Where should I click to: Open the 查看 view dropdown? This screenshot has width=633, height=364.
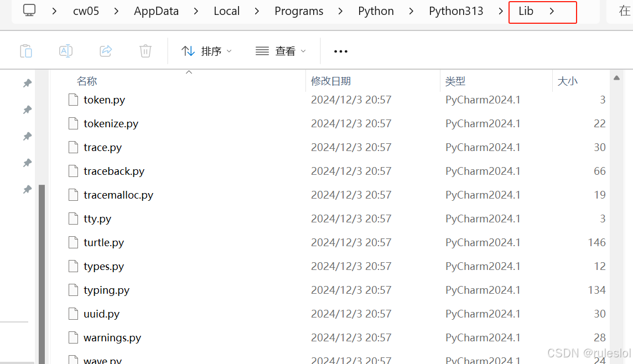click(287, 50)
